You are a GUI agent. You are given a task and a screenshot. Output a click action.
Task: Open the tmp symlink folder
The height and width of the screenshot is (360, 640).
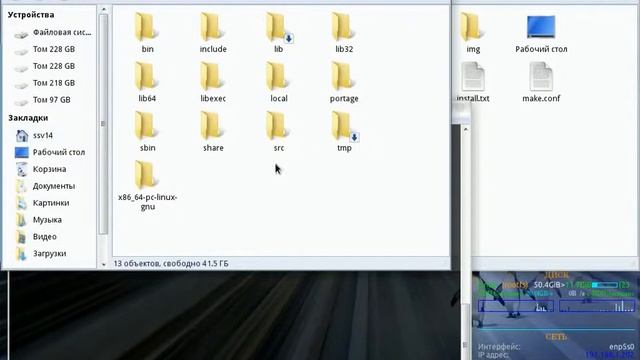tap(344, 131)
